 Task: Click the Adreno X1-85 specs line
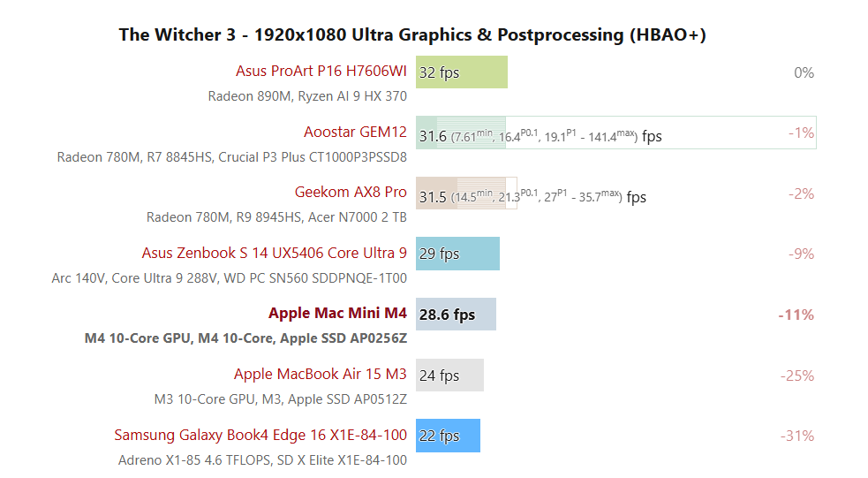pyautogui.click(x=262, y=459)
